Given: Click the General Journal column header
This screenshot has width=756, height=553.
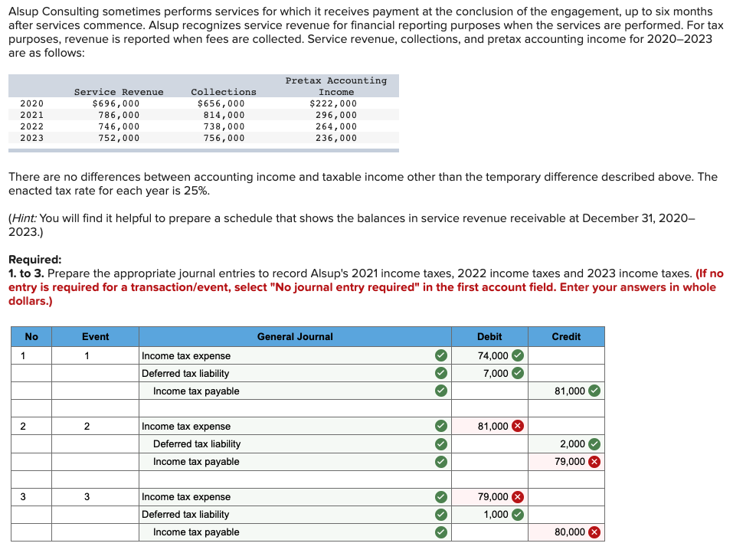Looking at the screenshot, I should click(x=295, y=336).
